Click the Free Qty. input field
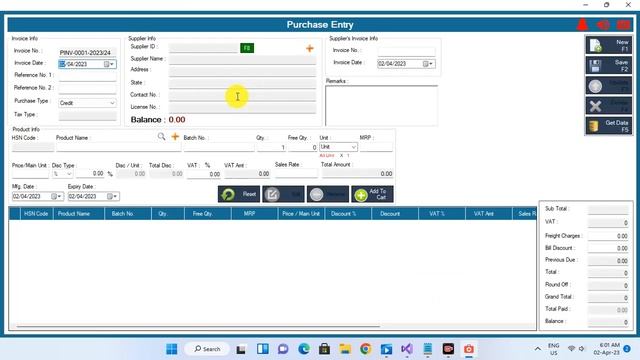The image size is (640, 360). (x=302, y=147)
